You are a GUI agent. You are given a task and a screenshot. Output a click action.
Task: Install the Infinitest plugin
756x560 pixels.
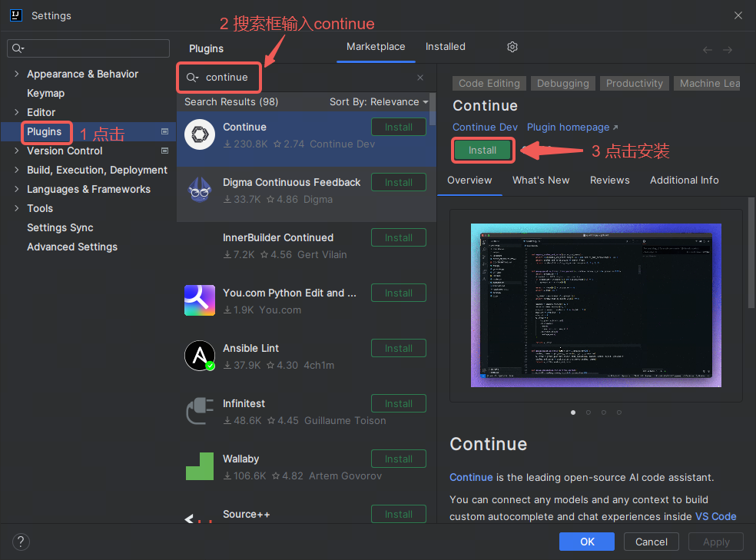point(398,404)
